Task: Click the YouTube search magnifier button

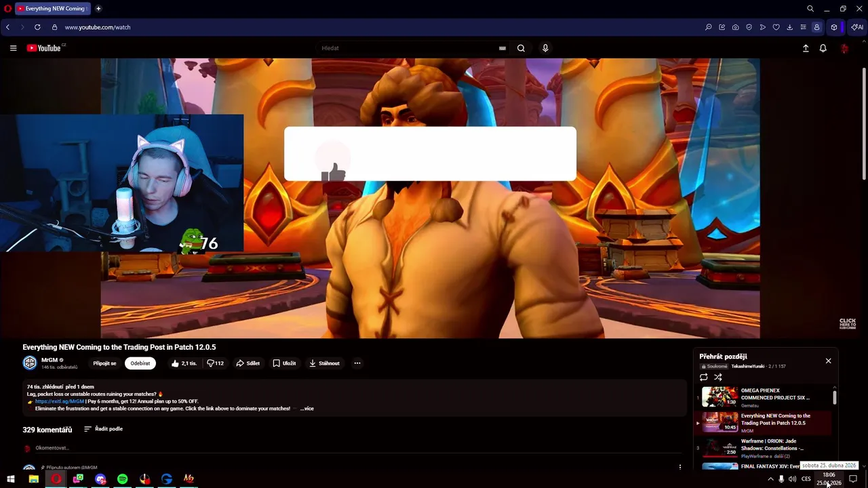Action: click(521, 48)
